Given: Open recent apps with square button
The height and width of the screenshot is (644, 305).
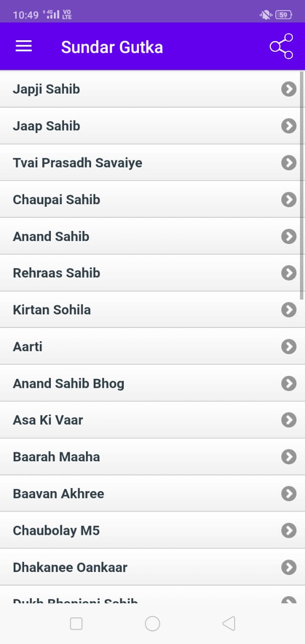Looking at the screenshot, I should click(x=76, y=624).
